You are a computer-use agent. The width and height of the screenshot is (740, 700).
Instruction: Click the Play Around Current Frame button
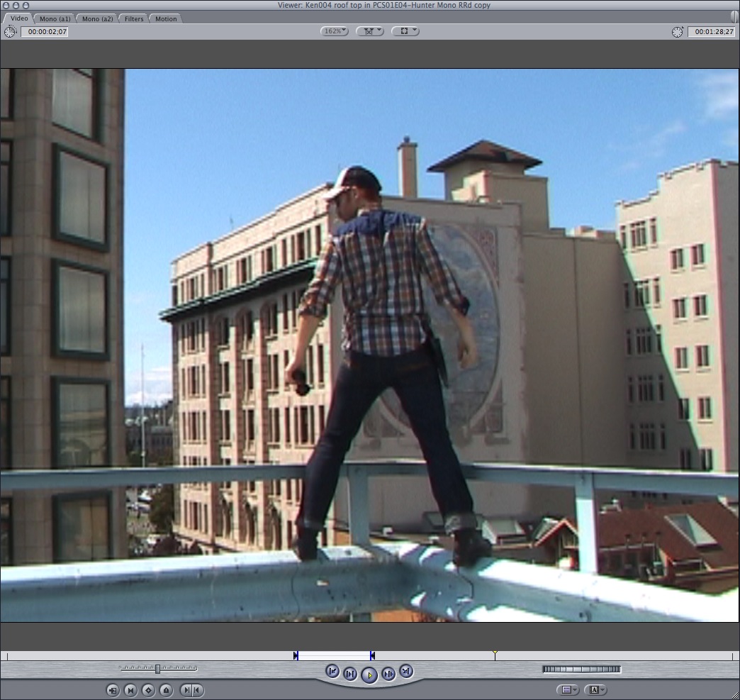tap(388, 674)
